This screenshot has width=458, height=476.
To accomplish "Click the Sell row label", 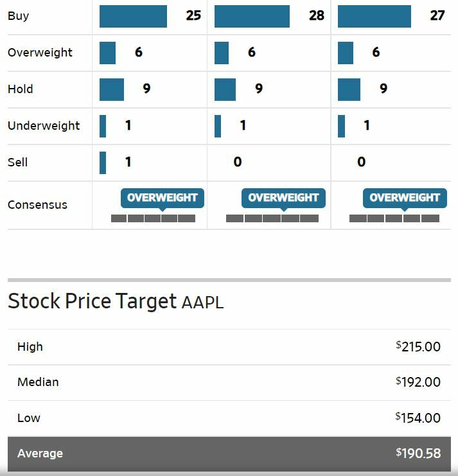I will [x=17, y=163].
